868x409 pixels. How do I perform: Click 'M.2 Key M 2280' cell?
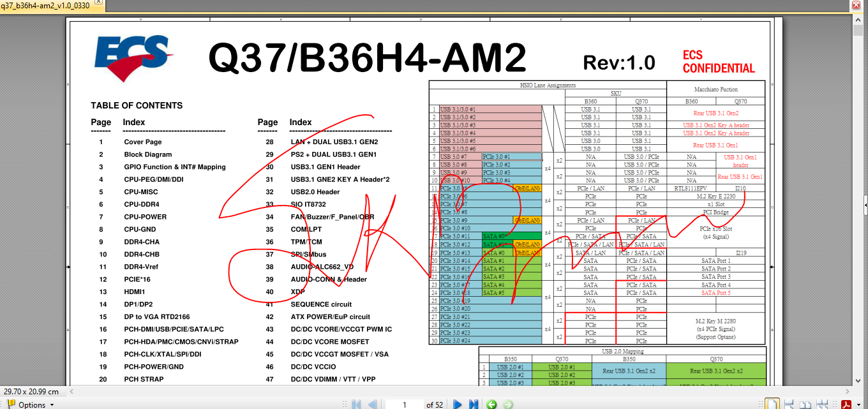(716, 321)
